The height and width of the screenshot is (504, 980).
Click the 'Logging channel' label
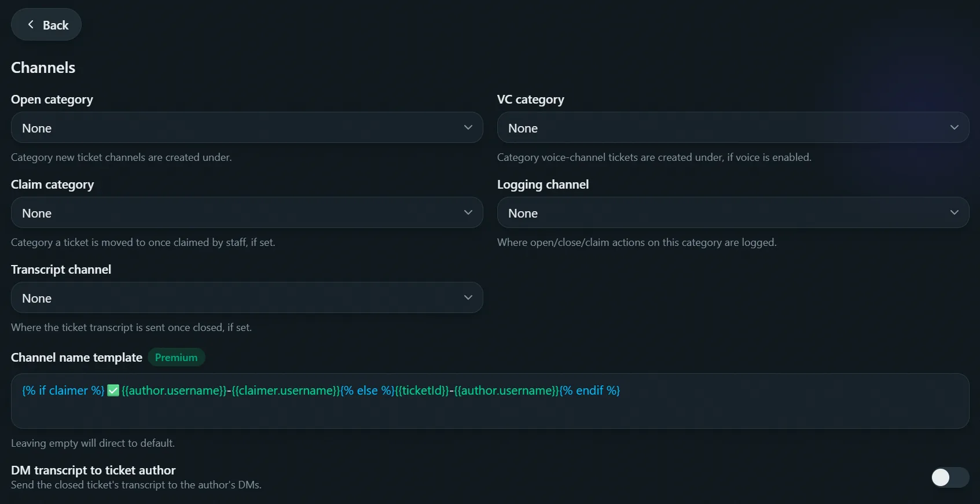[543, 185]
